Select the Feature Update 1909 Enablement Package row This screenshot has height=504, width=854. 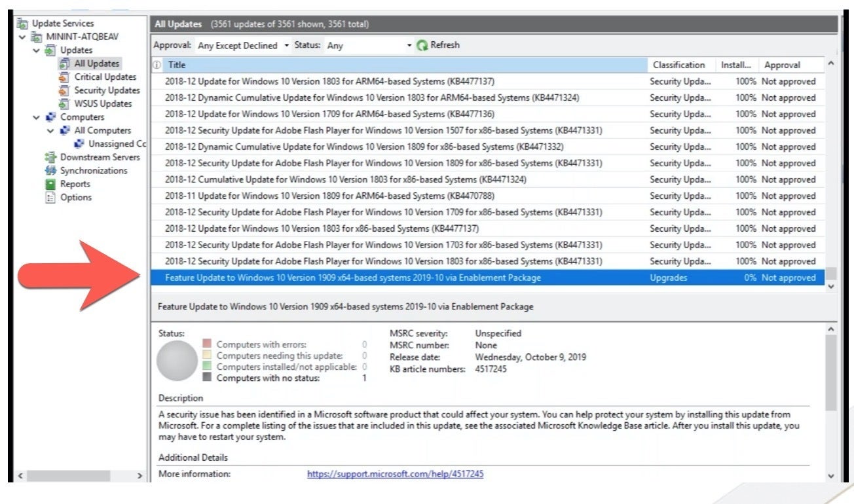coord(487,278)
